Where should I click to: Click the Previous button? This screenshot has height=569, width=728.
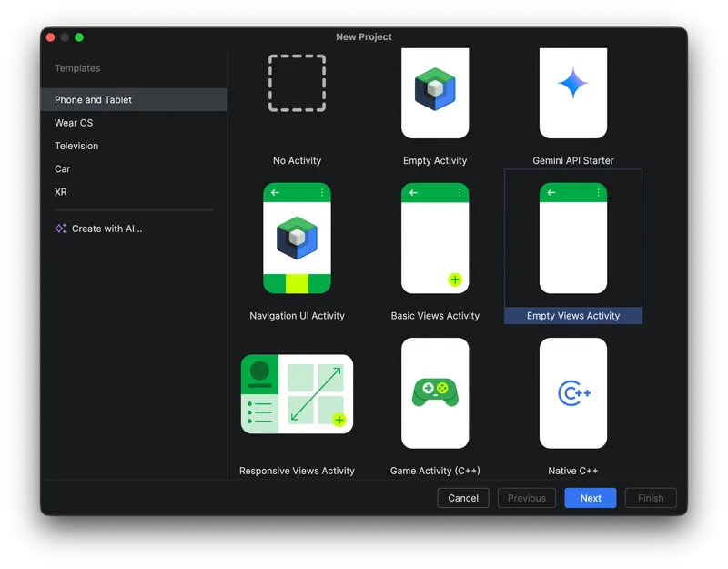pos(527,498)
